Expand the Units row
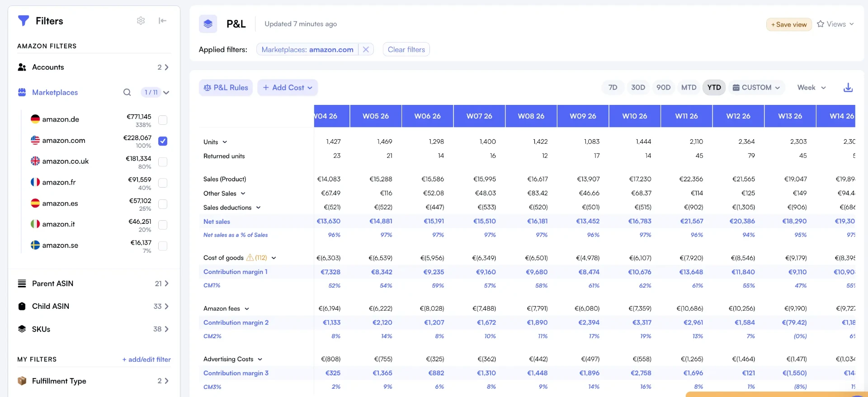Screen dimensions: 868x397 click(225, 142)
